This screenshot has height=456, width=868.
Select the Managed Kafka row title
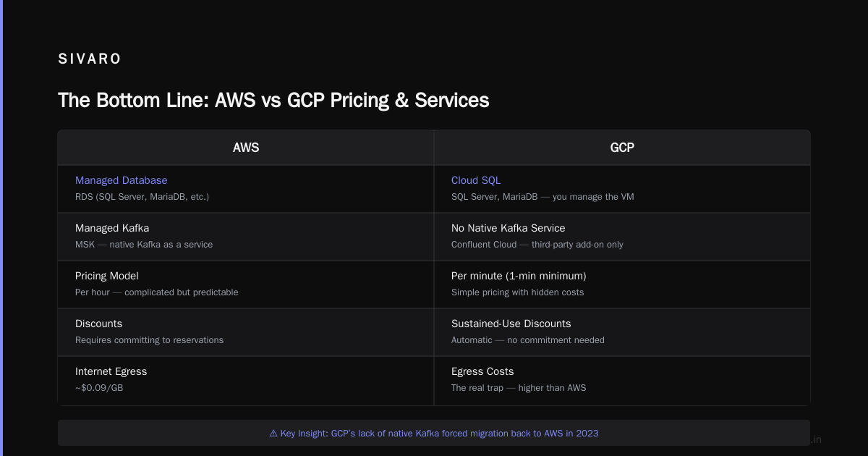click(112, 228)
